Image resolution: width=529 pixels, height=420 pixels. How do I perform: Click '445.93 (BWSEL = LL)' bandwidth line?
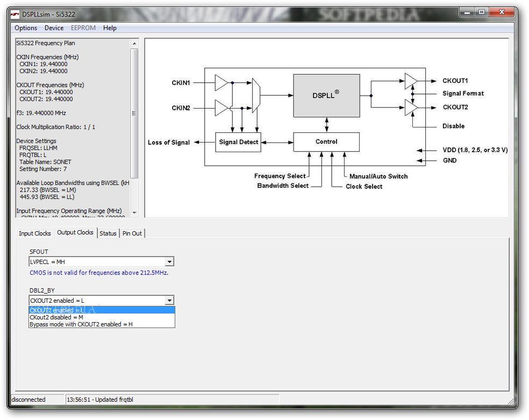pos(47,197)
